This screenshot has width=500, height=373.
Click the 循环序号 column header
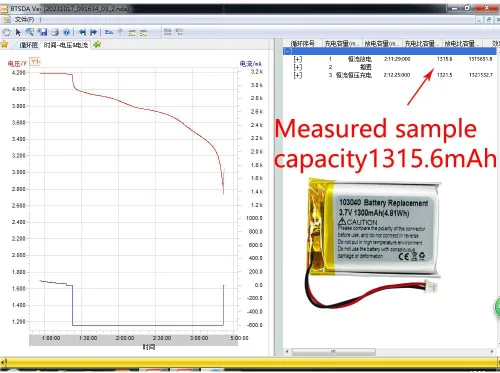(302, 43)
